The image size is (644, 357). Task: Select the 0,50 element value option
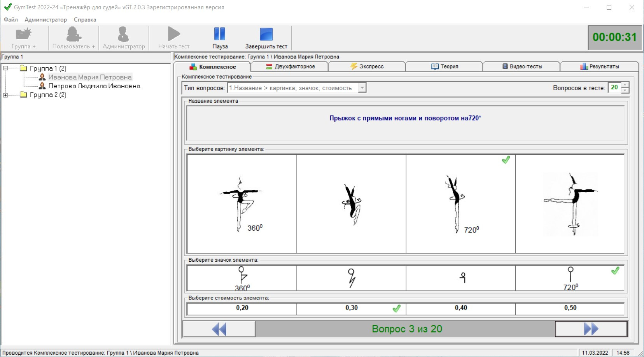(x=570, y=308)
